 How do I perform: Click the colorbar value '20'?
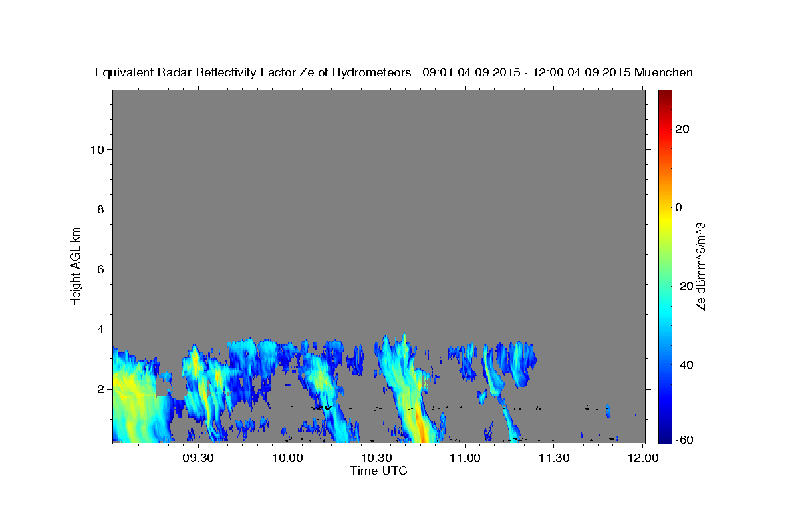pos(682,129)
